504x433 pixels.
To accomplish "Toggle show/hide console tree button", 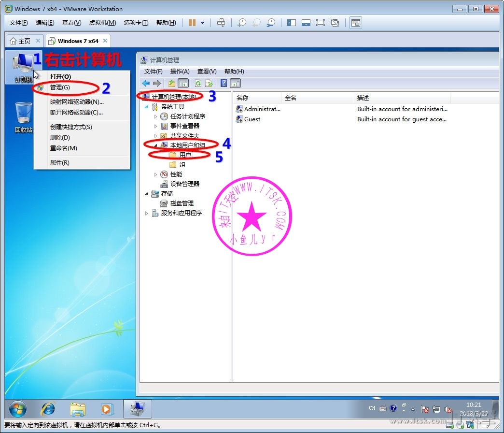I will tap(183, 83).
